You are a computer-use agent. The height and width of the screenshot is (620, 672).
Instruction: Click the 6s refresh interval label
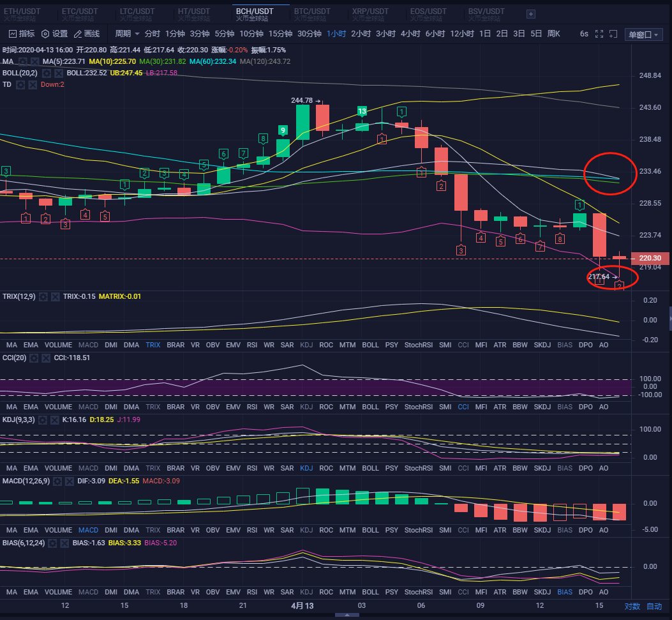[584, 34]
